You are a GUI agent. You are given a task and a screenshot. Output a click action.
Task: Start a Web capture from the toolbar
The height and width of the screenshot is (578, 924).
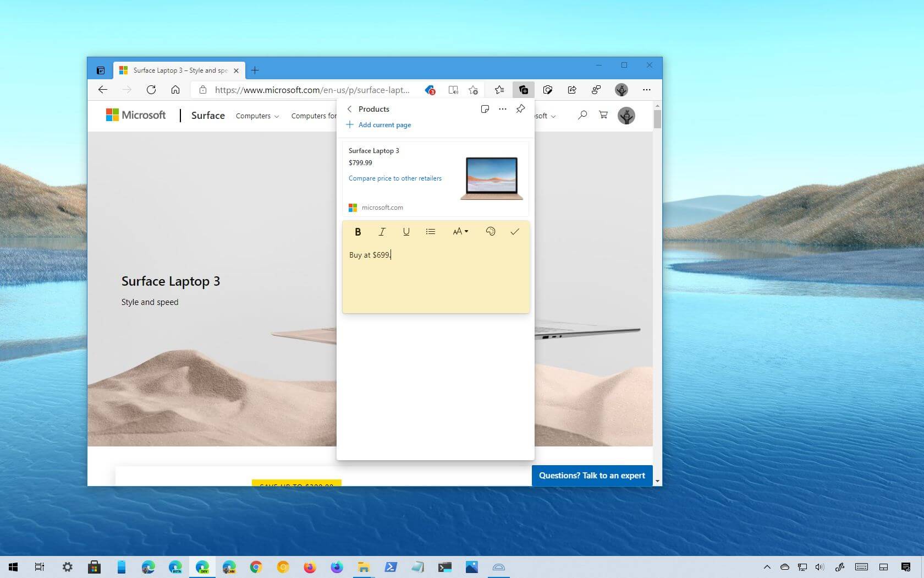tap(547, 90)
